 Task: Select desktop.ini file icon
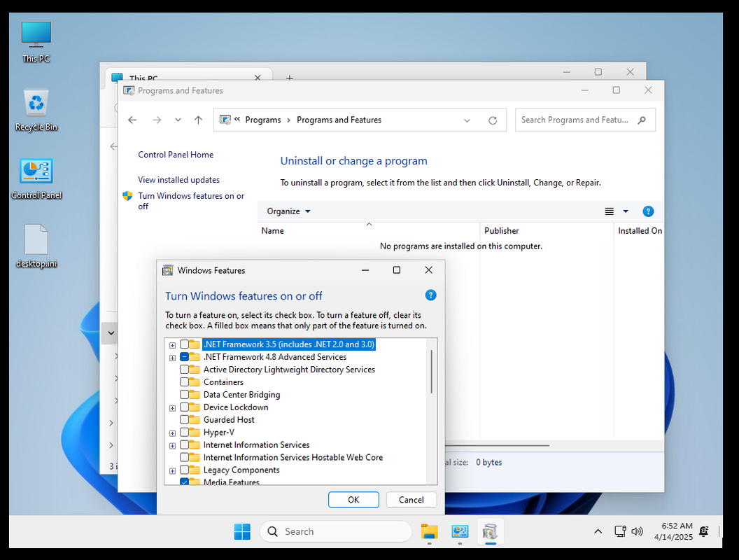pyautogui.click(x=36, y=246)
